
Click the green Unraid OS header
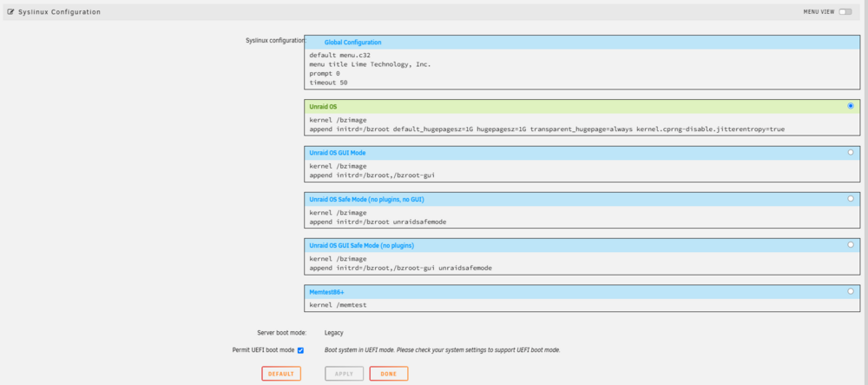coord(582,106)
